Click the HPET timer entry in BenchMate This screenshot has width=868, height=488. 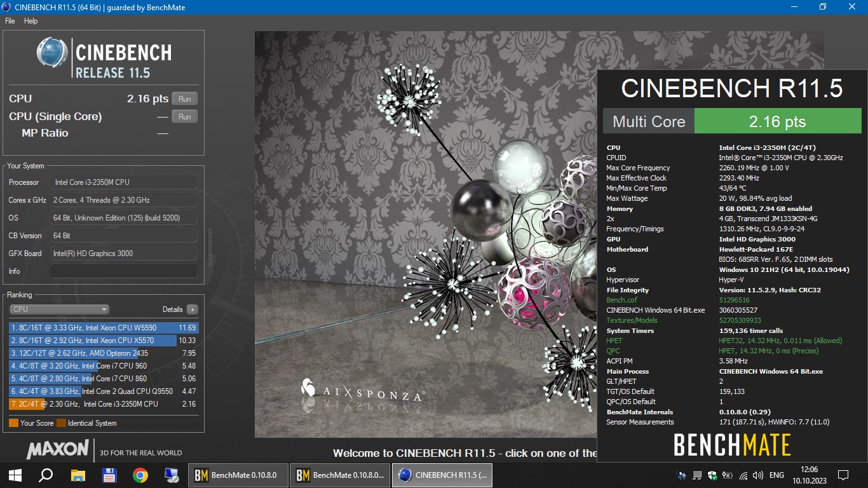click(614, 341)
